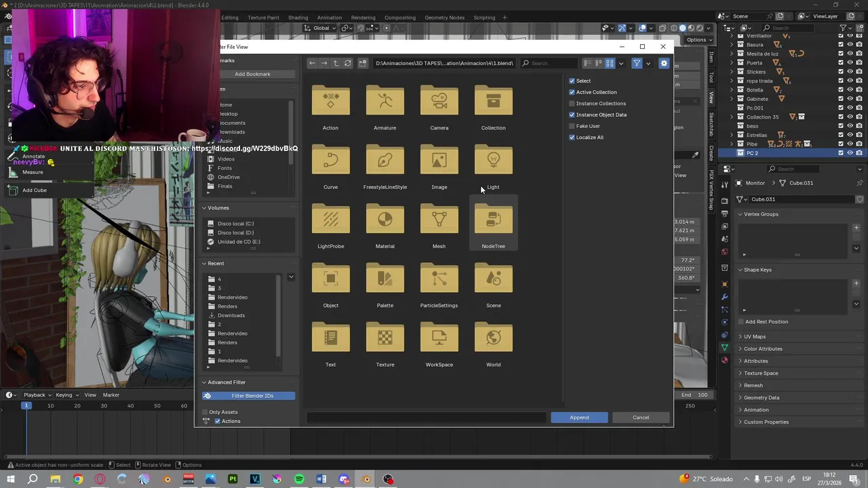Create a new directory
The width and height of the screenshot is (868, 488).
tap(363, 63)
